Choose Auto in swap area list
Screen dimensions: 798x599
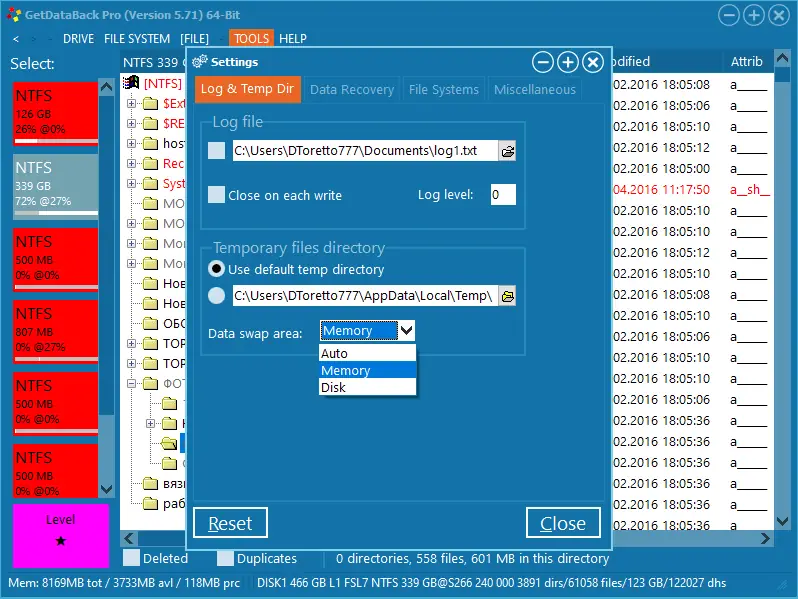(367, 354)
